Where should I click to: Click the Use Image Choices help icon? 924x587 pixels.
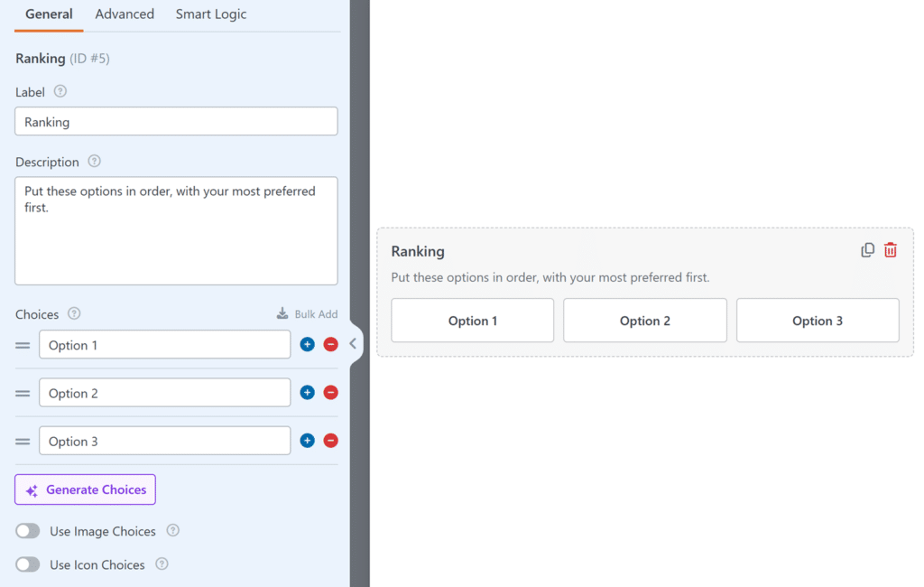pyautogui.click(x=172, y=530)
